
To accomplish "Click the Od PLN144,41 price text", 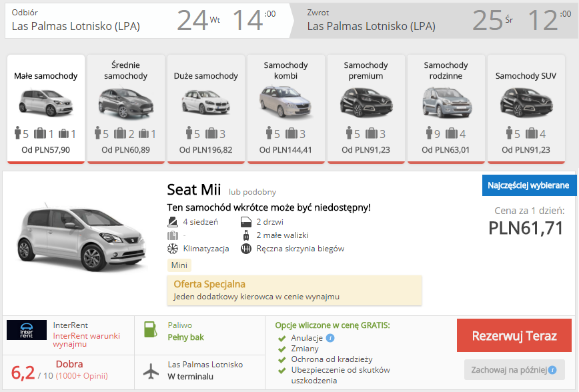I will (285, 150).
